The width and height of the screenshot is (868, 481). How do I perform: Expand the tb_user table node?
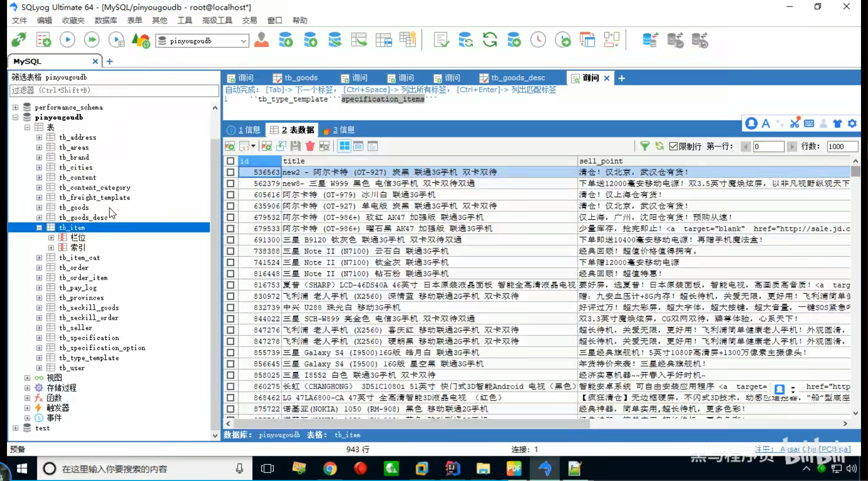tap(39, 368)
